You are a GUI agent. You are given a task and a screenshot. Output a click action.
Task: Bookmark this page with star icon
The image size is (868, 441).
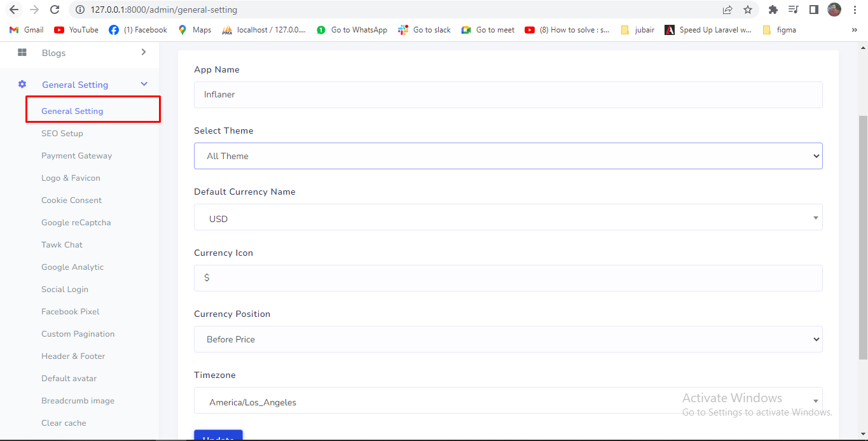tap(748, 10)
